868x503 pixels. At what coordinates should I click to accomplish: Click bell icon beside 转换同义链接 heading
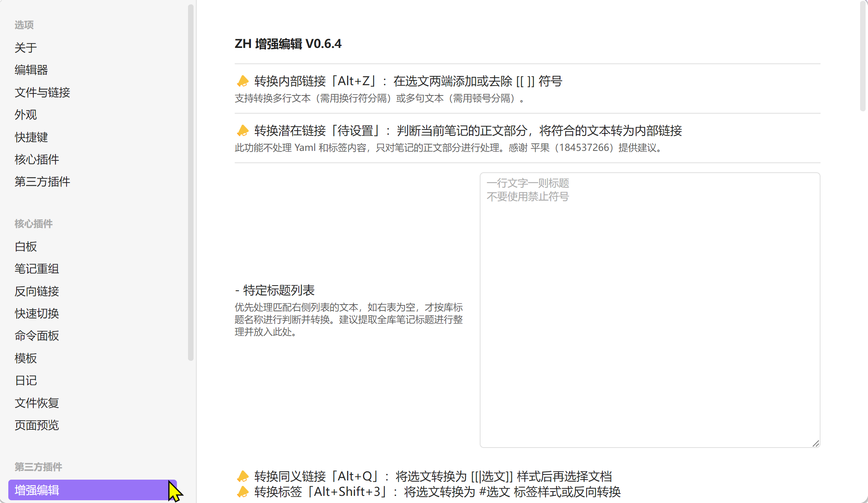(243, 476)
